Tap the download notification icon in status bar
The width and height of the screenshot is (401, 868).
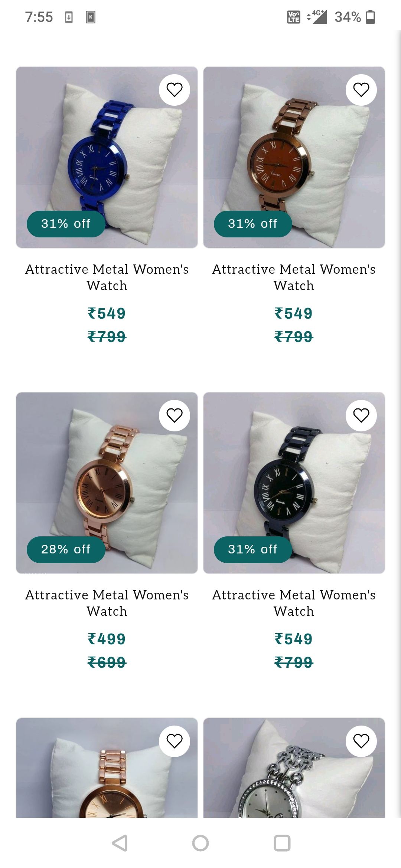click(69, 17)
